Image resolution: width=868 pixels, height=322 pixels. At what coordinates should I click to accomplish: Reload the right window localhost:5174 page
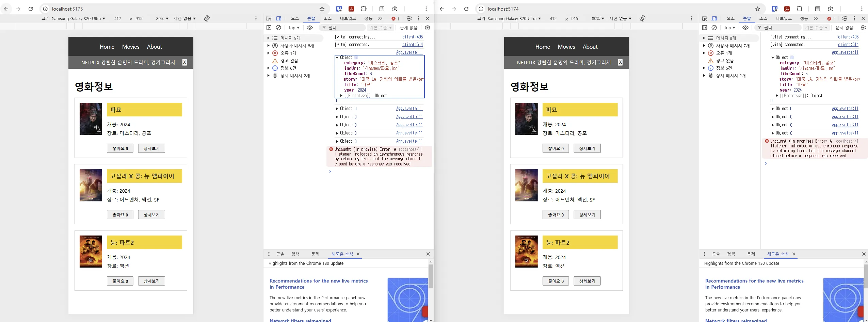click(466, 9)
